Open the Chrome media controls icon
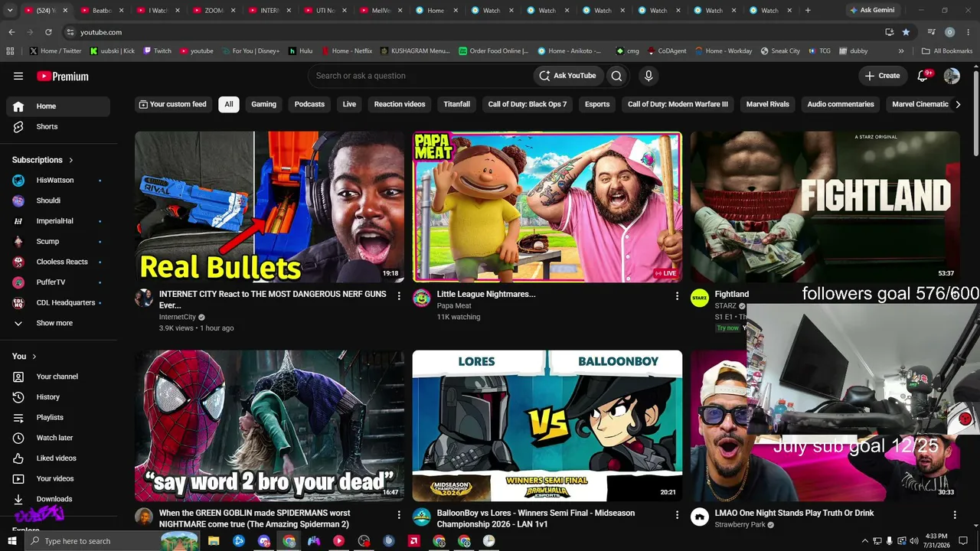Image resolution: width=980 pixels, height=551 pixels. pos(931,32)
